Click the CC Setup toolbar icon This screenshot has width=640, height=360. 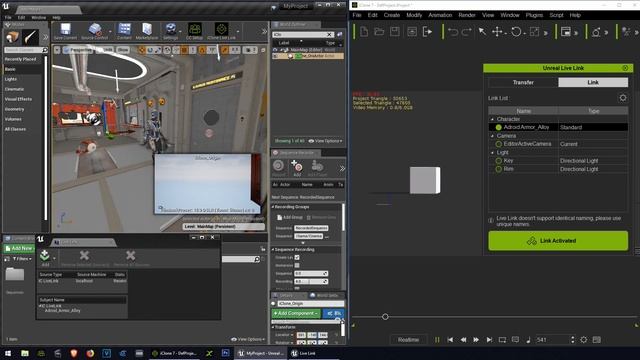pos(194,31)
